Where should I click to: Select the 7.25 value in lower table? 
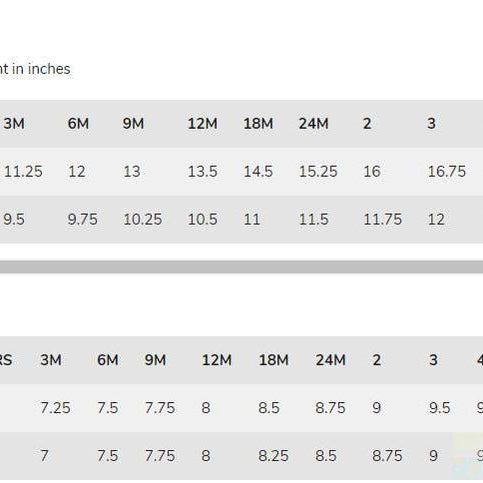click(x=55, y=408)
